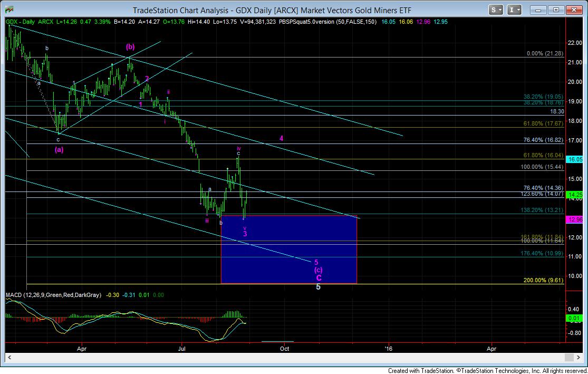
Task: Click the magenta 12.96 price marker
Action: (x=575, y=219)
